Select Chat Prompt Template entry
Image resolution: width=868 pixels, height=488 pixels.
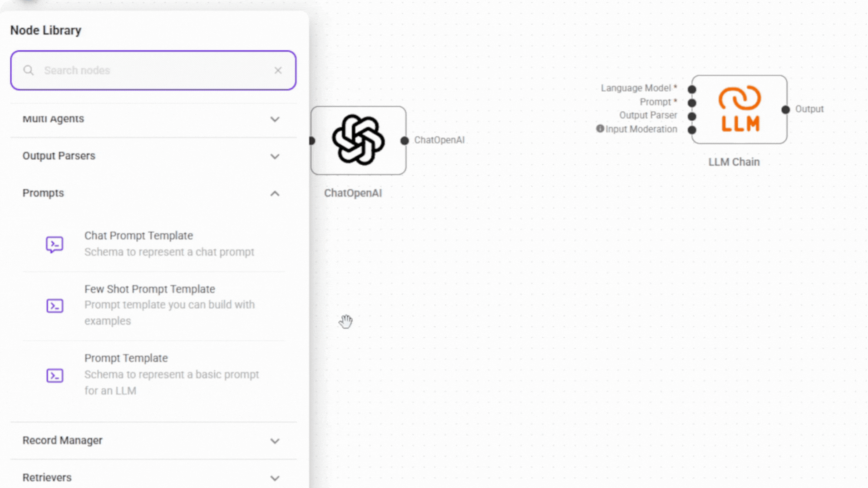point(153,244)
